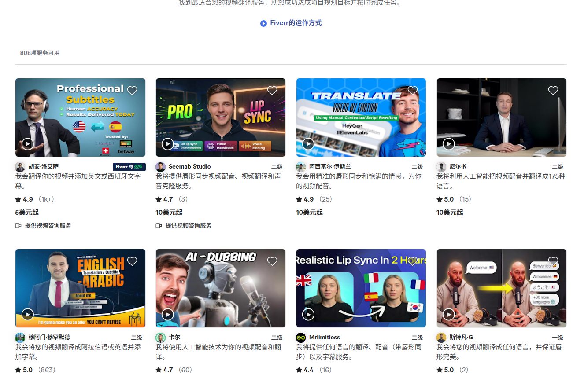Viewport: 588px width, 378px height.
Task: Open 尼尔·K's profile avatar
Action: pyautogui.click(x=441, y=167)
